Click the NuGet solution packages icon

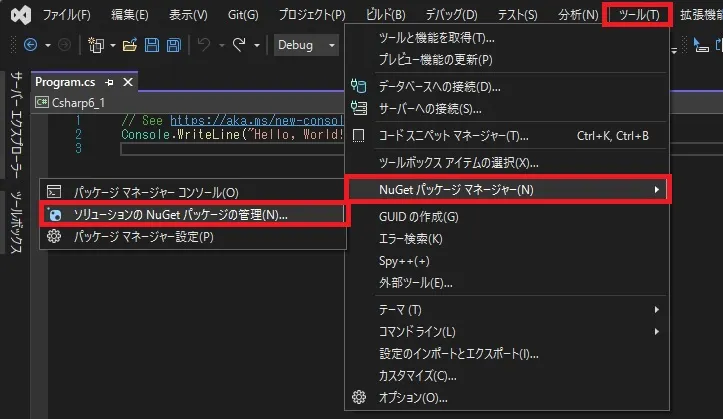[54, 214]
